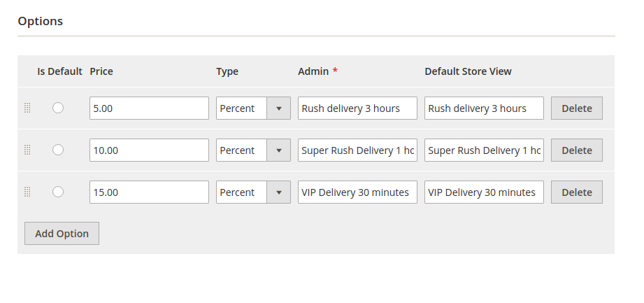This screenshot has height=303, width=644.
Task: Grab the drag handle for the 15.00 row
Action: 27,192
